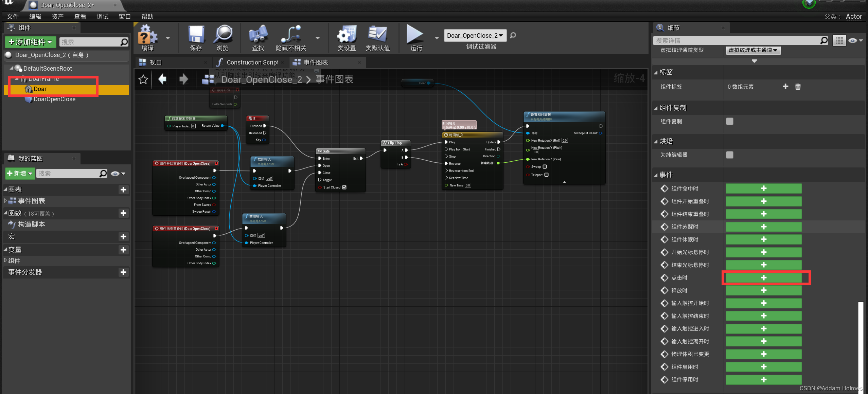Screen dimensions: 868x394
Task: Click the 添加组件 button
Action: [31, 42]
